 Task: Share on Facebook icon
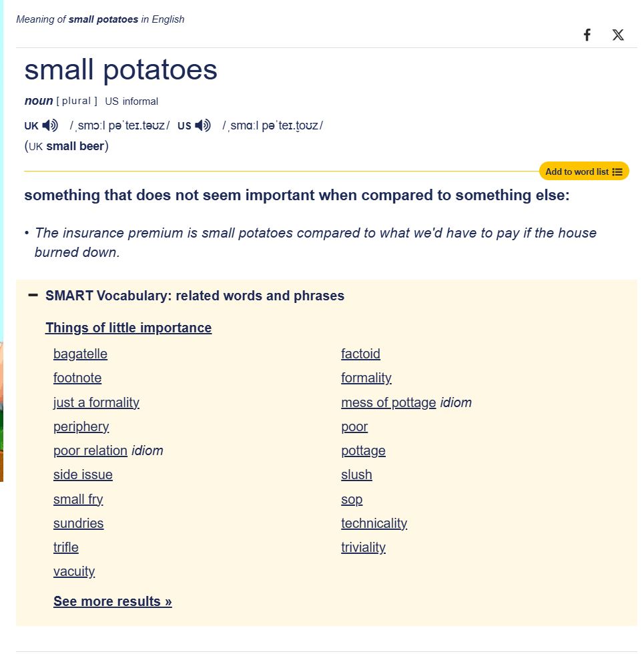click(x=587, y=35)
